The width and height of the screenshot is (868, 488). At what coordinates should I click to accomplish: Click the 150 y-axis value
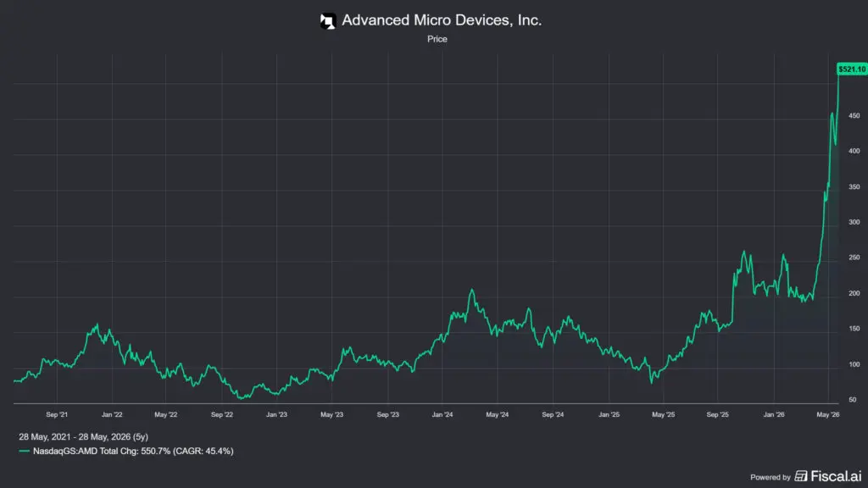(854, 329)
